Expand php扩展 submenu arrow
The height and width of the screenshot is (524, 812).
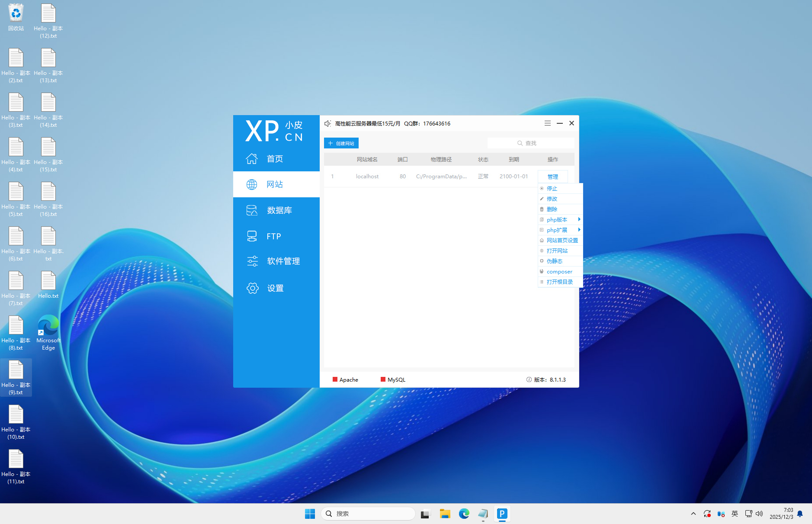click(579, 230)
